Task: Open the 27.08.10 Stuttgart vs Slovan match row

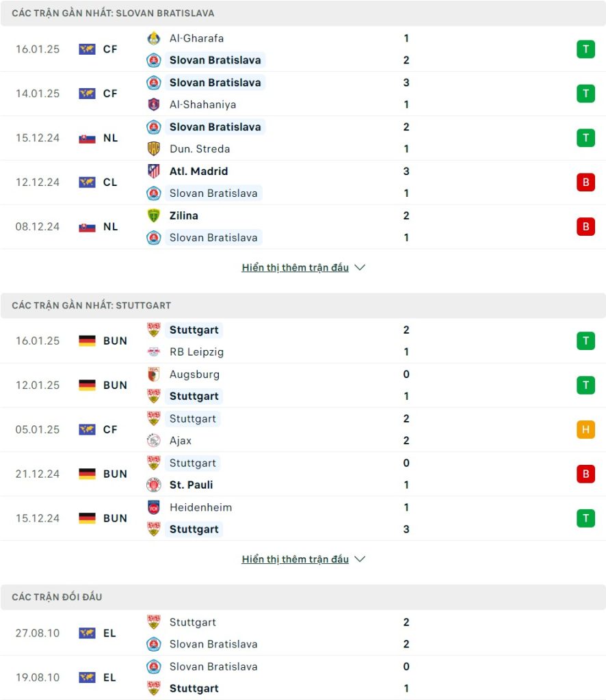Action: pos(303,633)
